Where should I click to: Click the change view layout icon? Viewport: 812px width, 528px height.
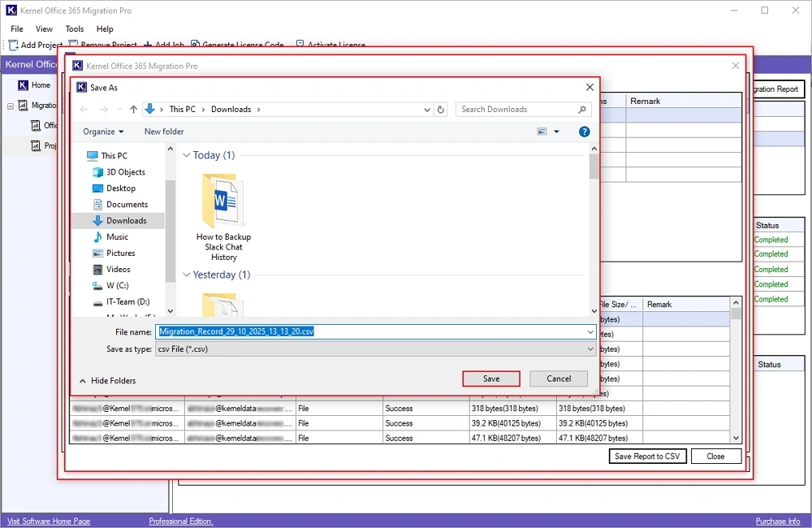[542, 132]
